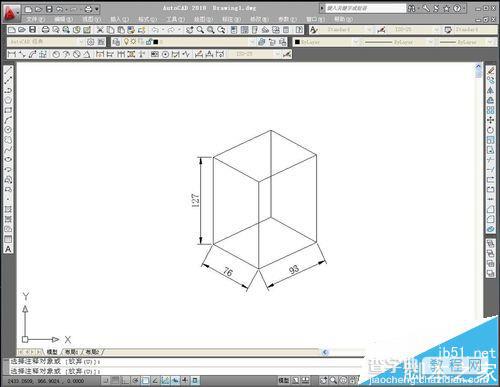This screenshot has width=500, height=387.
Task: Open the ISO-25 dimension style dropdown
Action: coord(413,30)
